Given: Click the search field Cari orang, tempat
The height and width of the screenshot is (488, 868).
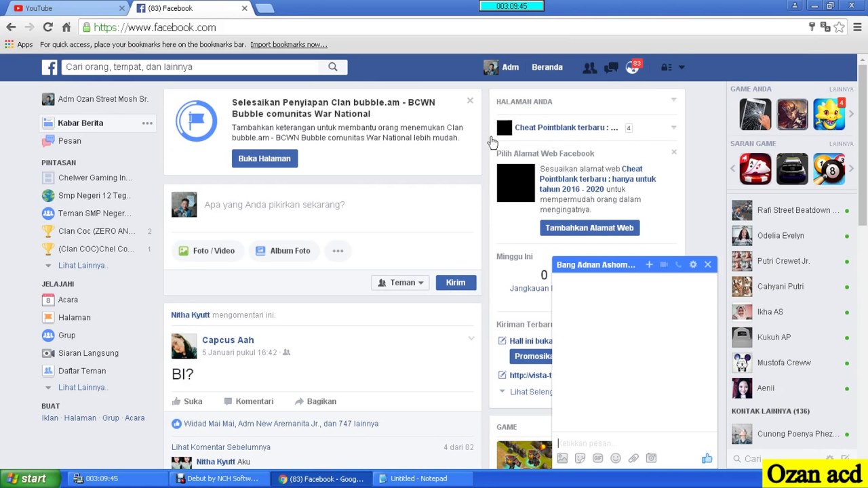Looking at the screenshot, I should (x=191, y=67).
